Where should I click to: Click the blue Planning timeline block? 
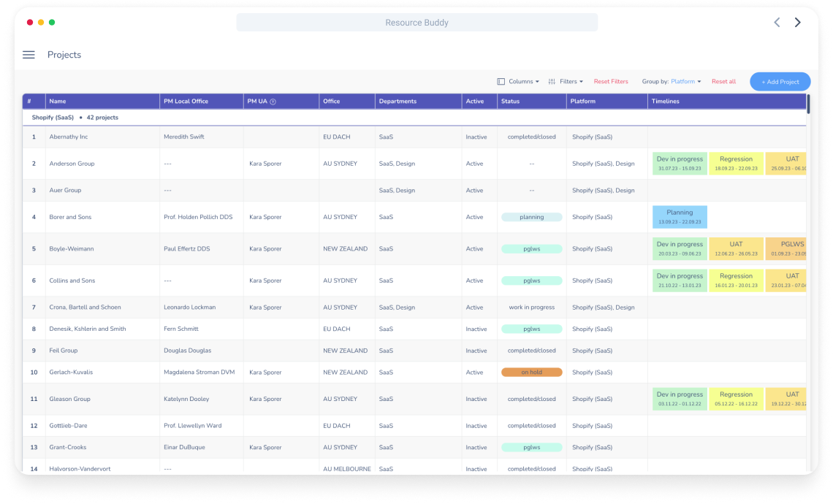pyautogui.click(x=680, y=217)
